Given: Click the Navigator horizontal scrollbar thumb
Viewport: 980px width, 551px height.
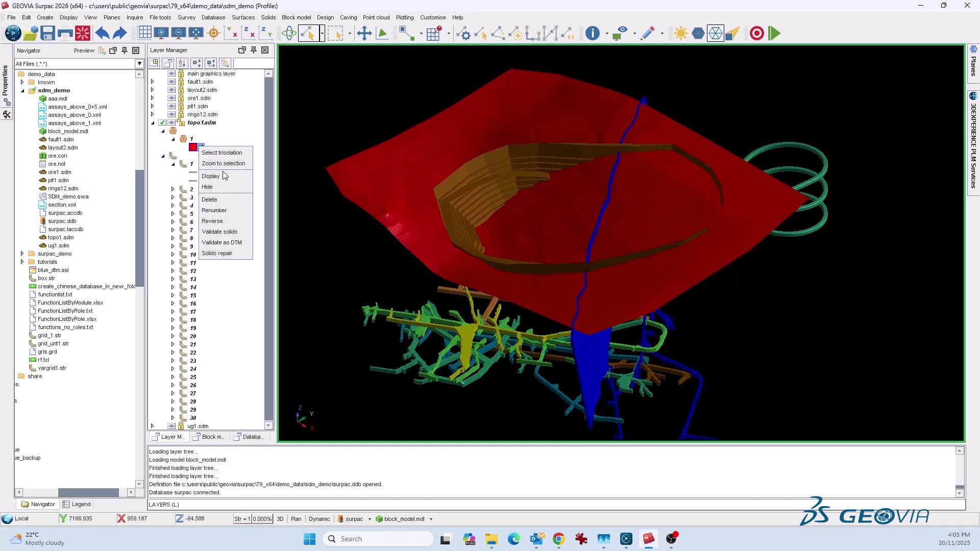Looking at the screenshot, I should 88,493.
